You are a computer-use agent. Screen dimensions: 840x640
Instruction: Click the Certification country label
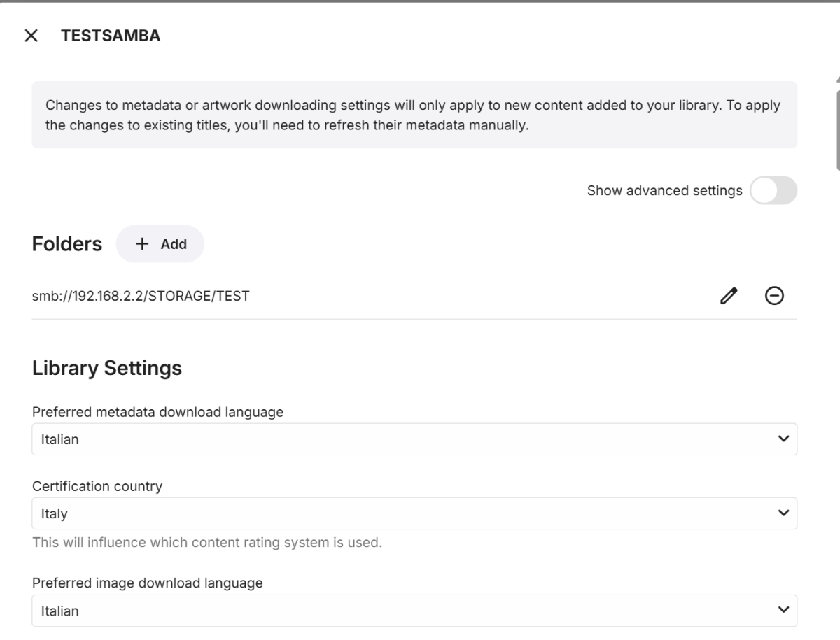tap(97, 486)
